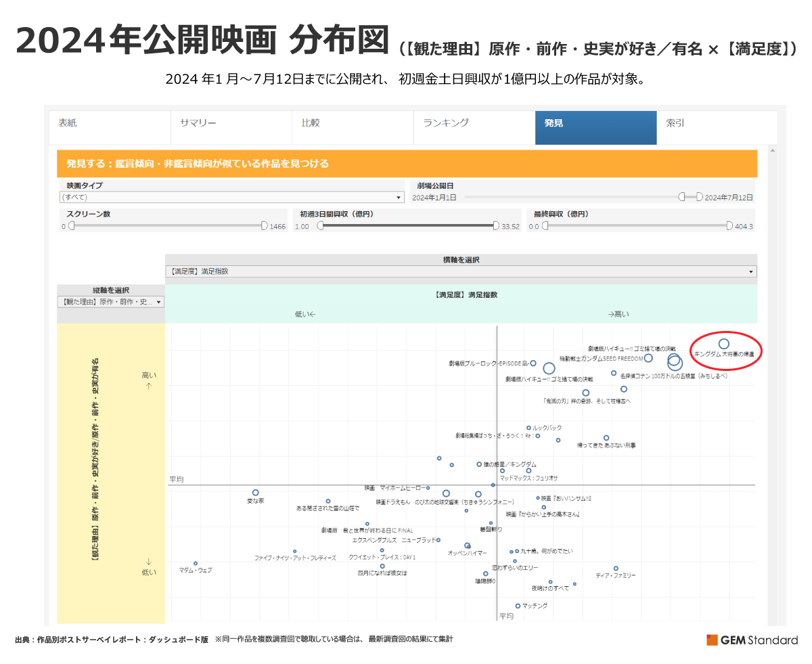Screen dimensions: 812x664
Task: Click the 【満足度】満足指数 axis header
Action: tap(466, 294)
